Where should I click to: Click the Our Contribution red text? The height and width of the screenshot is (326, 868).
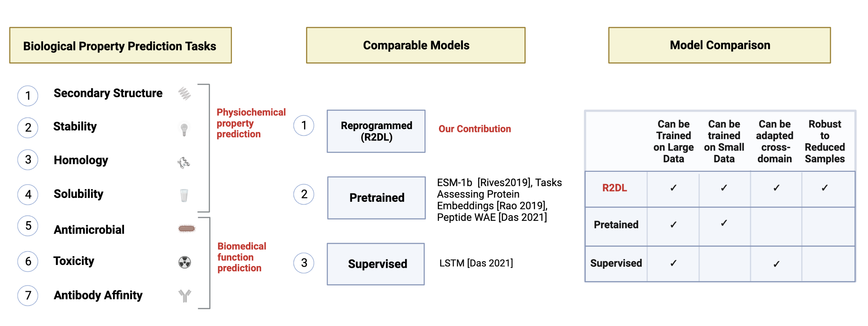point(475,129)
